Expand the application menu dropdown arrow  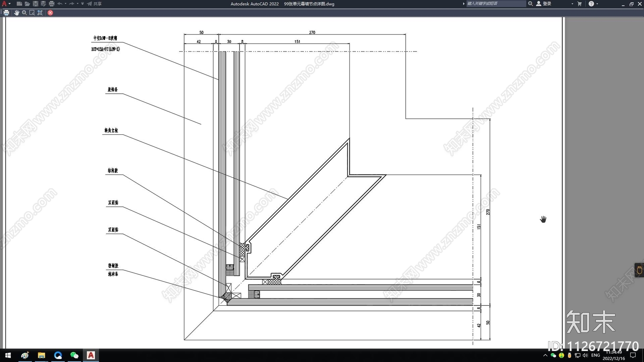[10, 4]
